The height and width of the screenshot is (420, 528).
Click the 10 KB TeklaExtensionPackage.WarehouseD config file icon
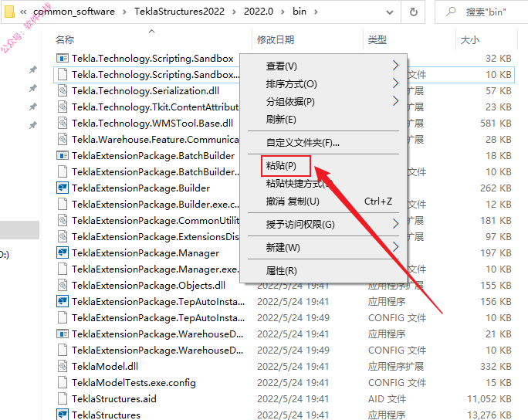tap(63, 350)
